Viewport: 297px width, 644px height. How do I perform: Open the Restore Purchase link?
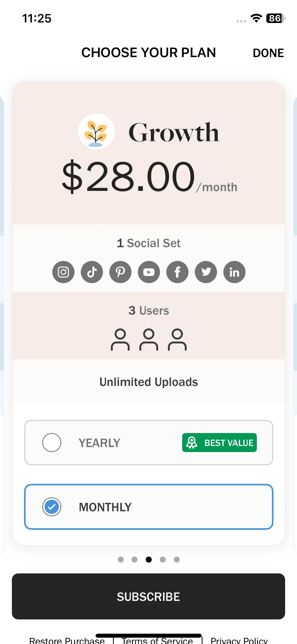(x=67, y=640)
